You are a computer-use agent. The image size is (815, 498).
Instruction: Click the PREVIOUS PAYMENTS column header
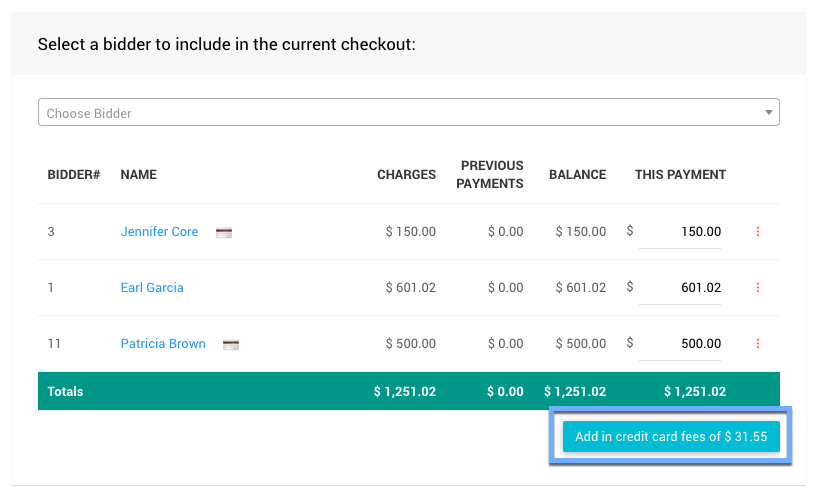pyautogui.click(x=491, y=175)
